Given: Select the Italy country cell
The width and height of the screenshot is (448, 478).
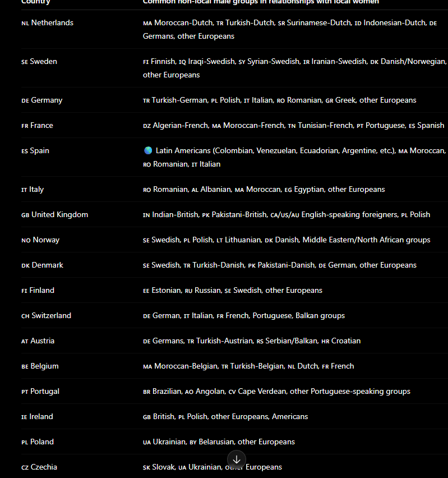Looking at the screenshot, I should click(33, 190).
